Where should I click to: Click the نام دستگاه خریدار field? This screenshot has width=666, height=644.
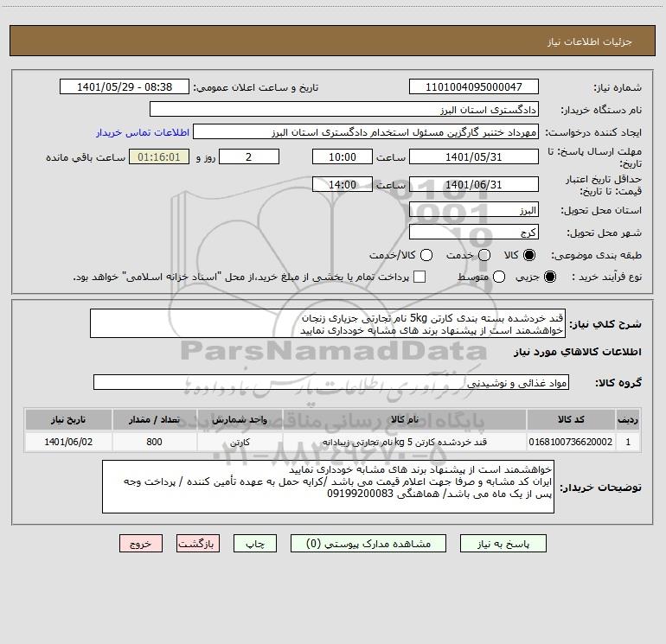344,109
